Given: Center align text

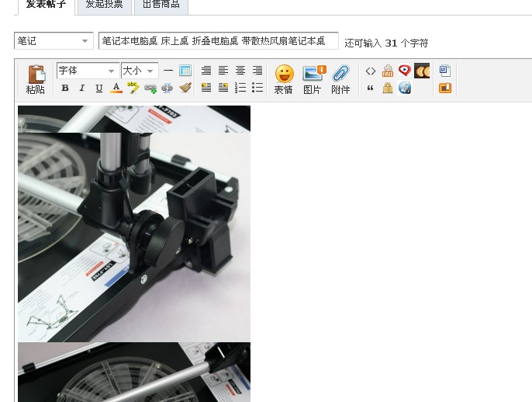Looking at the screenshot, I should click(240, 71).
